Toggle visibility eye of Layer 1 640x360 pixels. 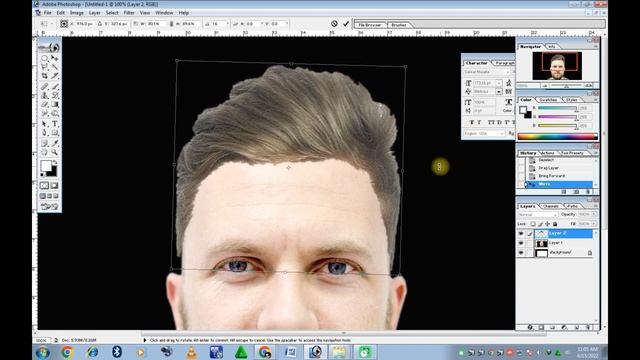[x=521, y=243]
